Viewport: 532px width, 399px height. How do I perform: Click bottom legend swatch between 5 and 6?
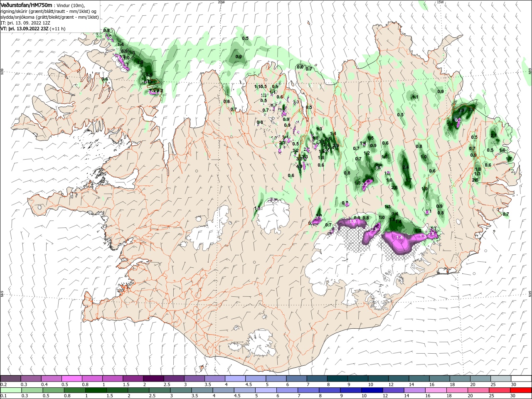[x=266, y=390]
